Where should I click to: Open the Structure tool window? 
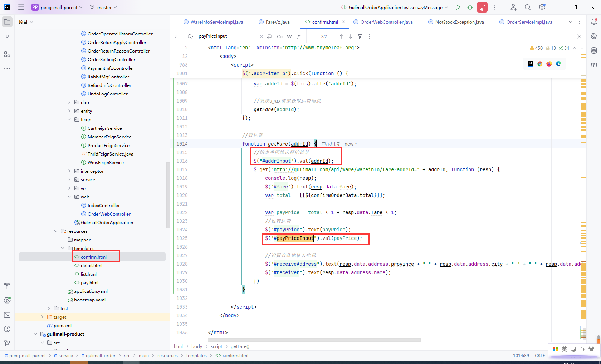tap(7, 54)
